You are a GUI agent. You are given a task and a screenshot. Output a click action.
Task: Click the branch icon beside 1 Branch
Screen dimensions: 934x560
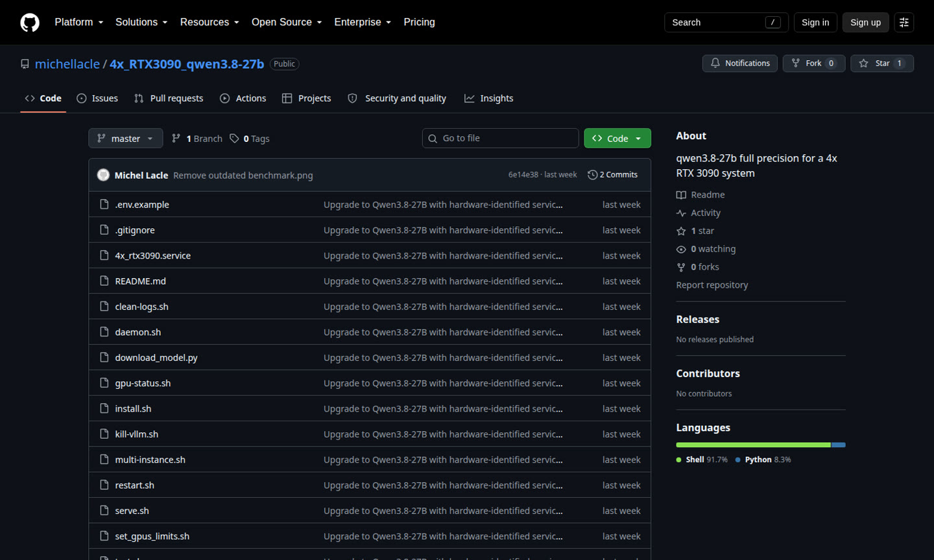pyautogui.click(x=176, y=138)
